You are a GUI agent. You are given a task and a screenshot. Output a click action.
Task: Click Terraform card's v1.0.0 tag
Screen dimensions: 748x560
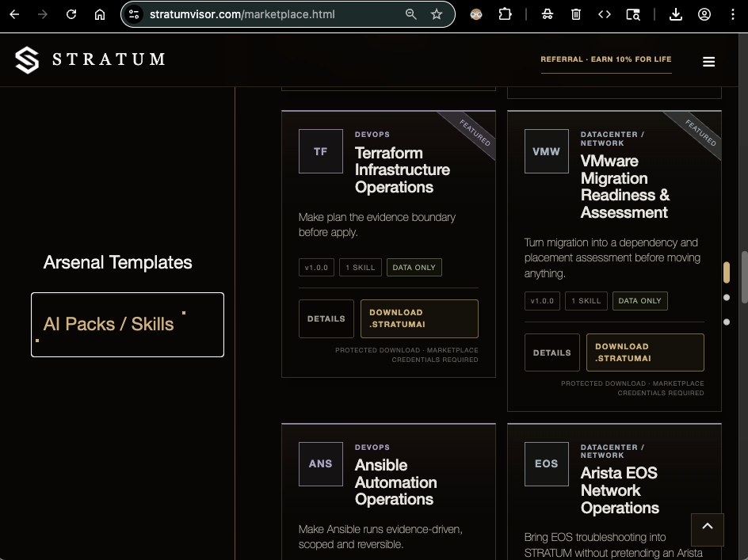coord(316,268)
